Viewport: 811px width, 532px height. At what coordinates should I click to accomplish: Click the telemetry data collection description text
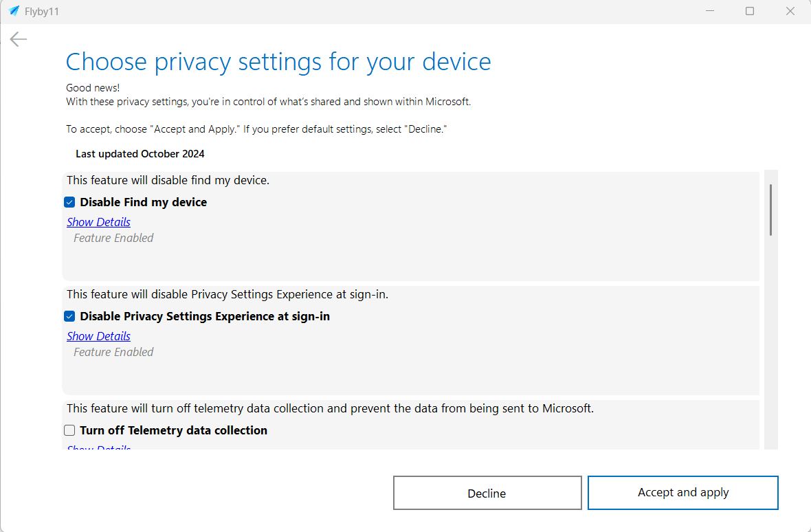[330, 408]
